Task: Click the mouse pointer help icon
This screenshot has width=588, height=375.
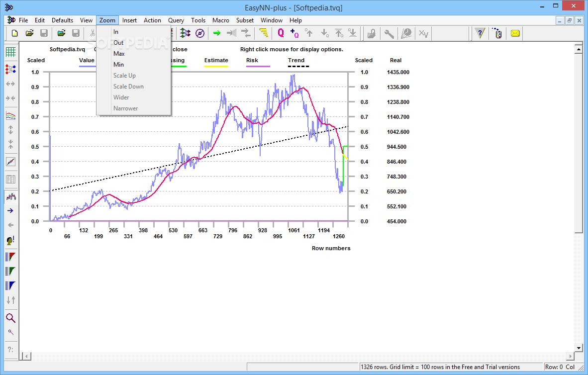Action: click(x=497, y=33)
